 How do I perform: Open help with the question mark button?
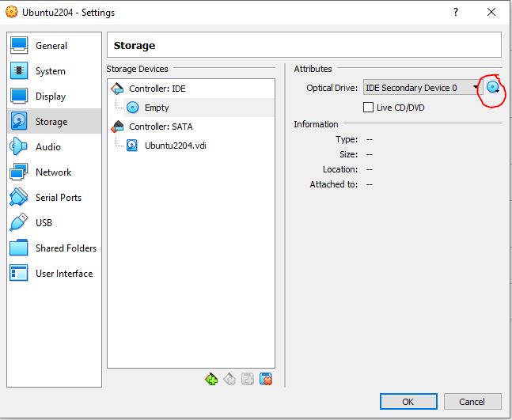pos(456,13)
